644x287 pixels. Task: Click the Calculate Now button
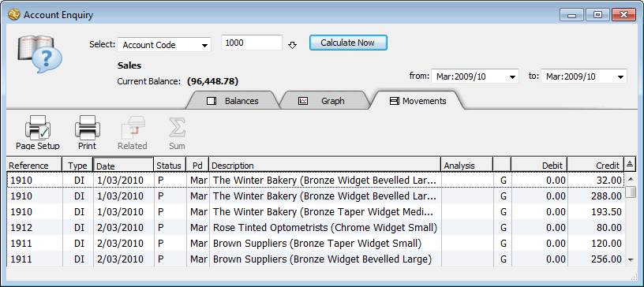(348, 43)
